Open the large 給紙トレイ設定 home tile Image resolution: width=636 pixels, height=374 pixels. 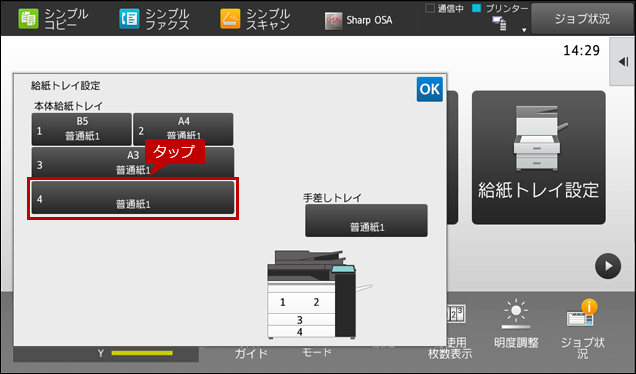coord(539,157)
